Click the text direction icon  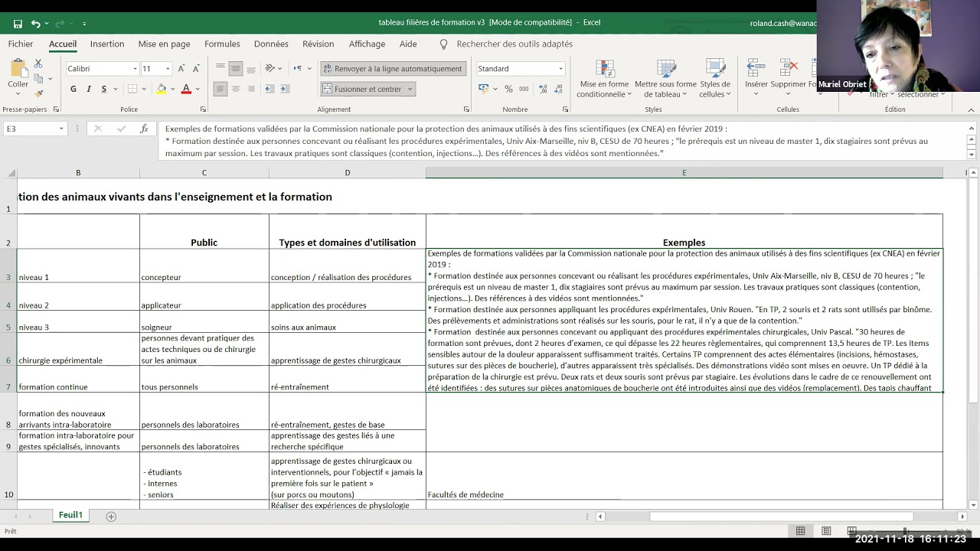point(298,68)
